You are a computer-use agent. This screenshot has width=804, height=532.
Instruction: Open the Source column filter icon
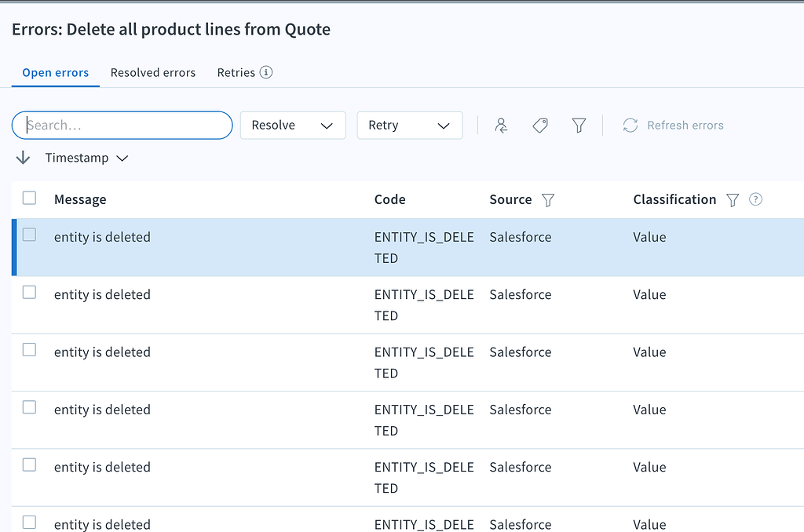pos(548,200)
